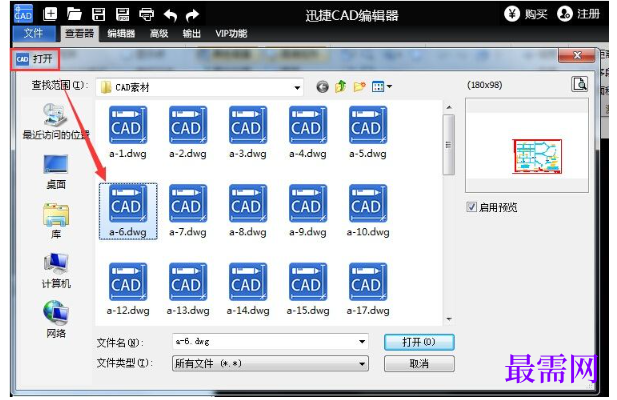This screenshot has width=617, height=400.
Task: Click the open folder icon in title bar
Action: [74, 14]
